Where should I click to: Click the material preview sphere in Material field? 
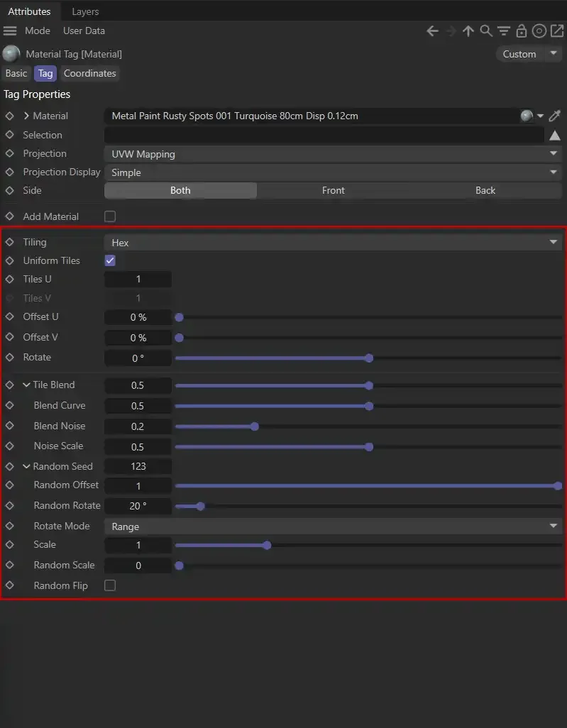click(x=526, y=116)
